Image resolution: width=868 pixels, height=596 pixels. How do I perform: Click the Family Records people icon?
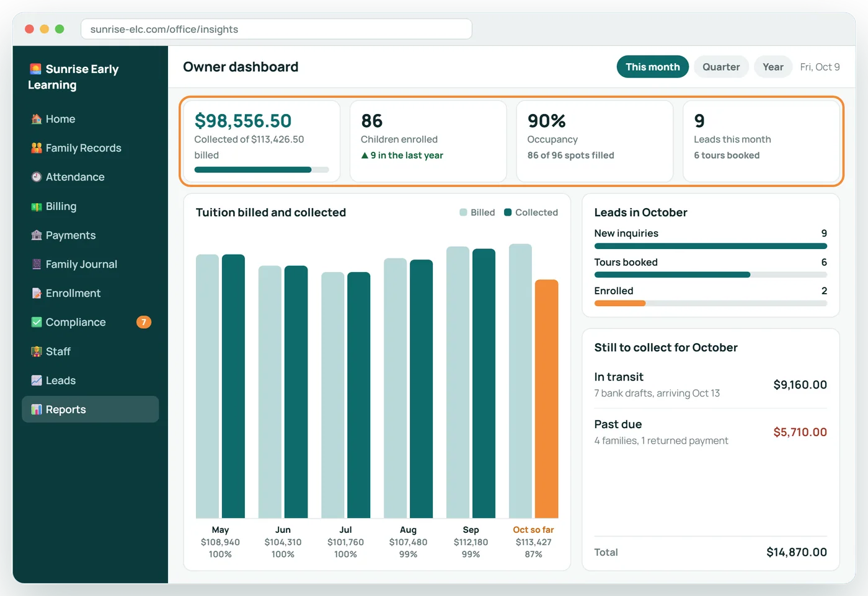[x=37, y=148]
